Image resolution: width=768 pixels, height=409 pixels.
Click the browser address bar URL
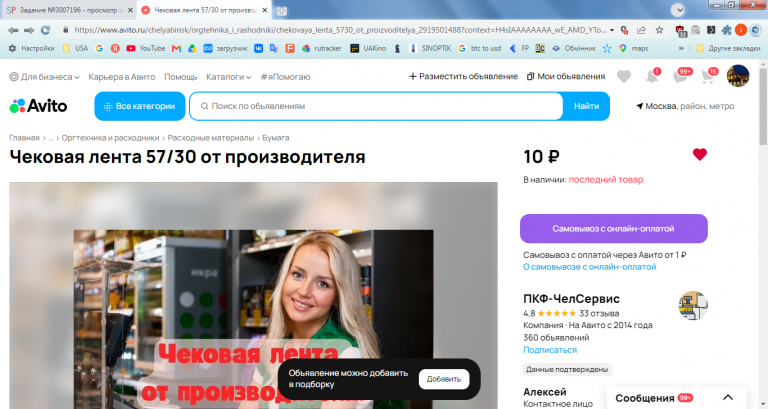click(340, 30)
